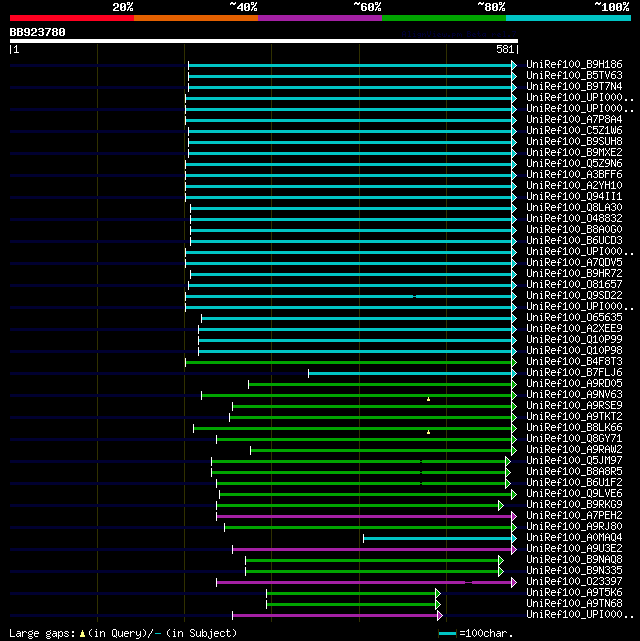Select hit label UniRef100_Q9LVE6
The height and width of the screenshot is (641, 640).
[x=574, y=494]
